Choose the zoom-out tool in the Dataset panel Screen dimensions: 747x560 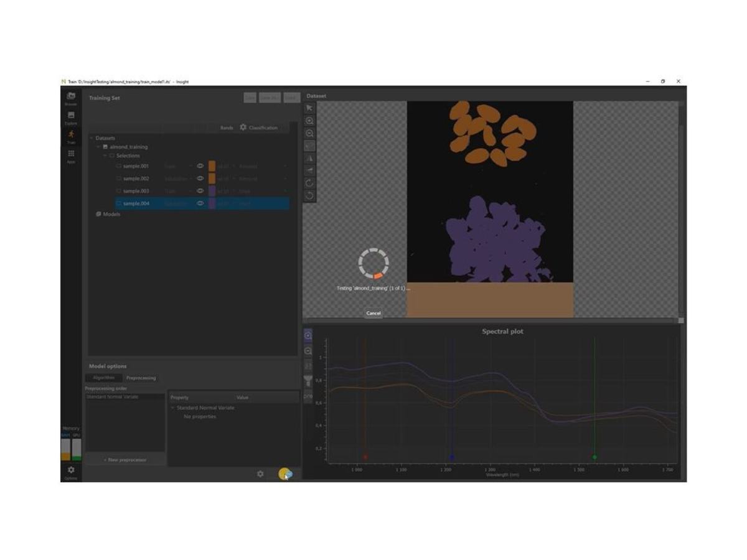pos(309,133)
